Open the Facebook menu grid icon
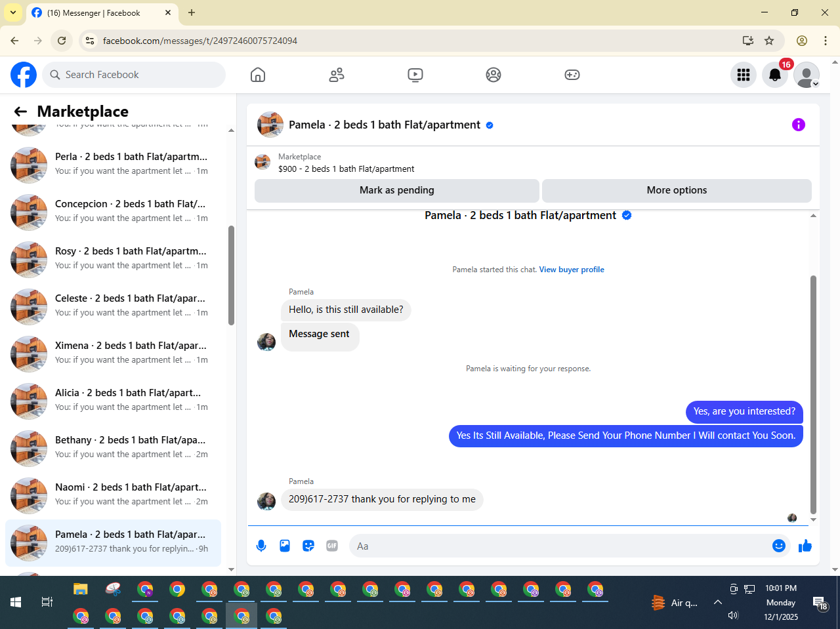Image resolution: width=840 pixels, height=629 pixels. pos(744,75)
